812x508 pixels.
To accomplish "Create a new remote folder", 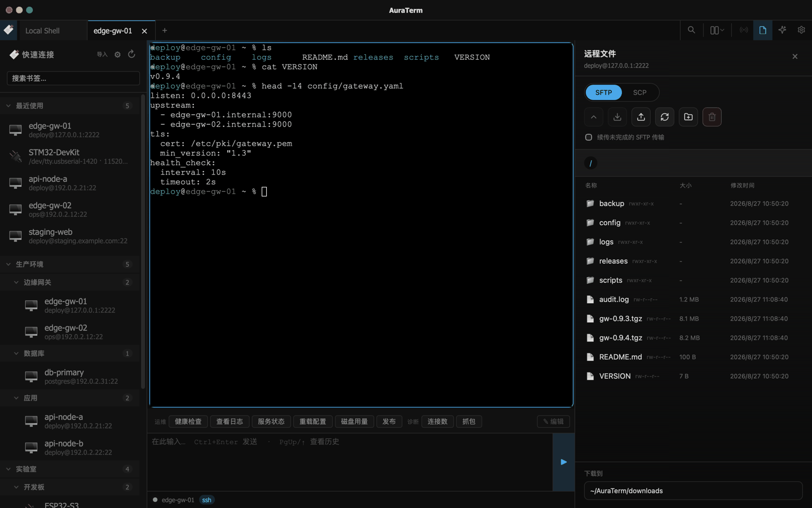I will 689,117.
